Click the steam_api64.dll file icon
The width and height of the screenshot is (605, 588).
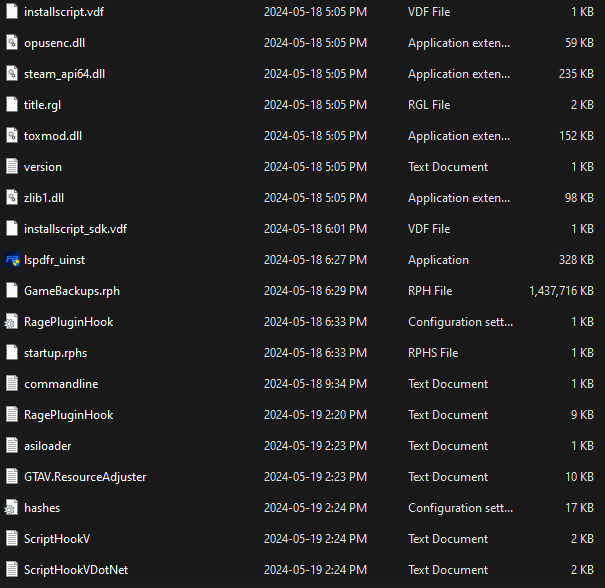[x=12, y=73]
